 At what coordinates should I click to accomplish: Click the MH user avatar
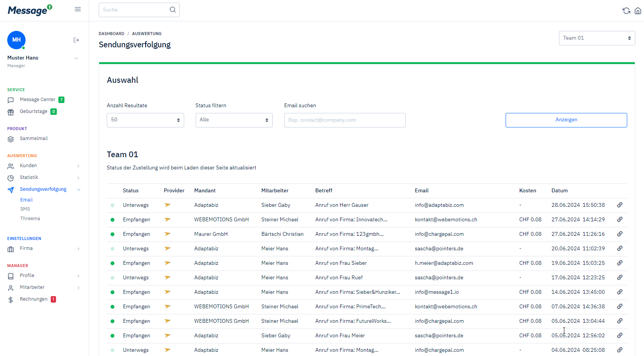tap(16, 40)
